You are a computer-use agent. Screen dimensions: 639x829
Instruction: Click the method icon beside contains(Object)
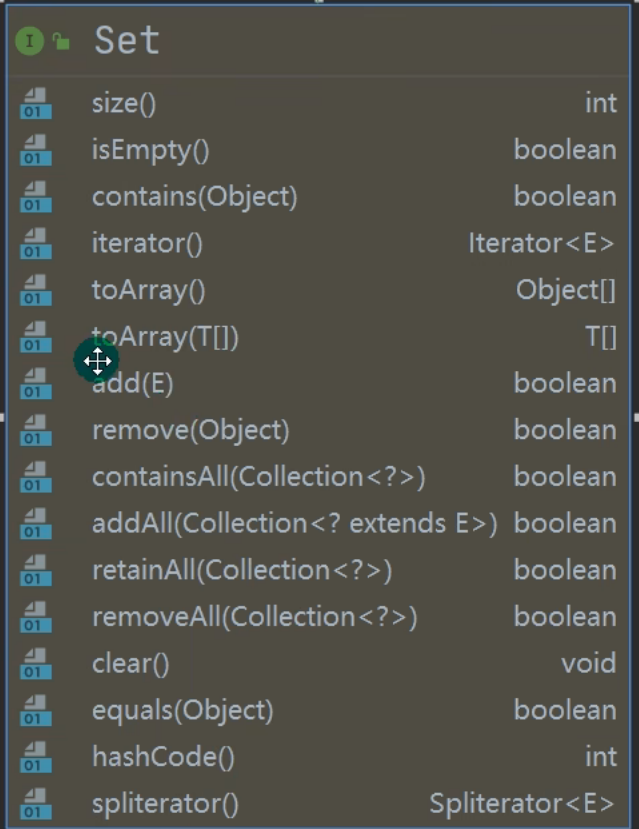click(36, 197)
